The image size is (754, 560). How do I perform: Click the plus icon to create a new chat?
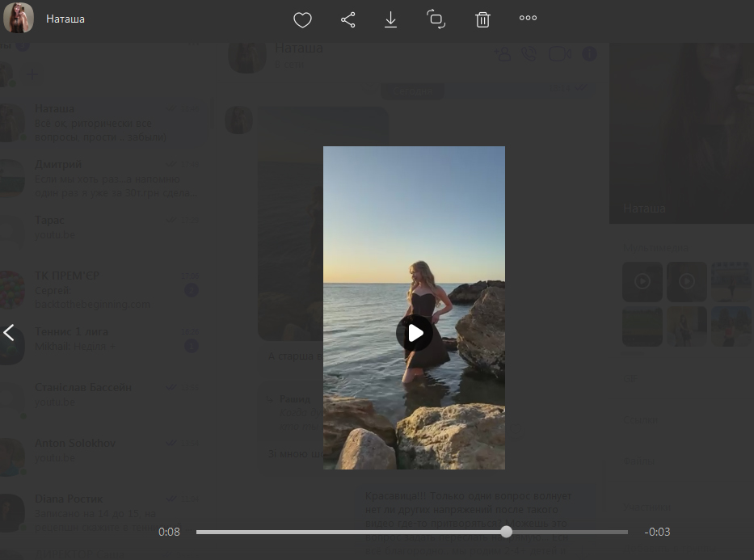32,74
